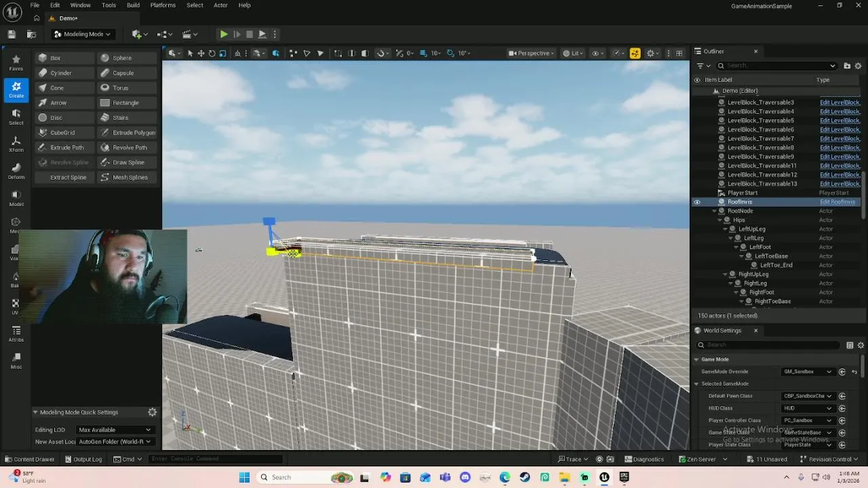
Task: Select PlayerStart in the Outliner
Action: (742, 193)
